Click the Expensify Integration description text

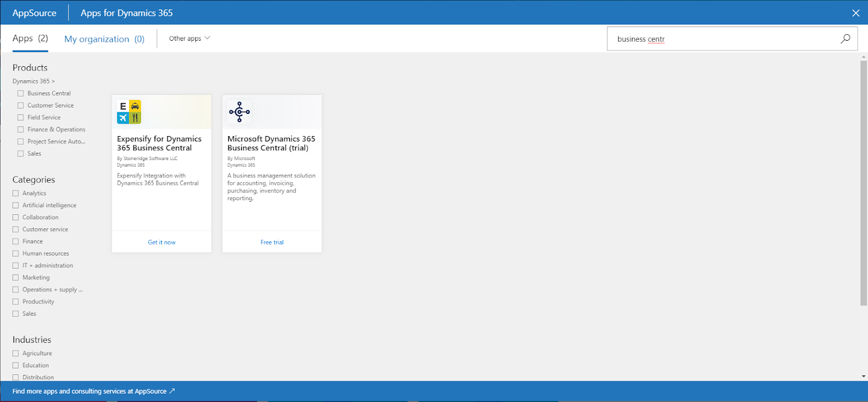click(158, 180)
